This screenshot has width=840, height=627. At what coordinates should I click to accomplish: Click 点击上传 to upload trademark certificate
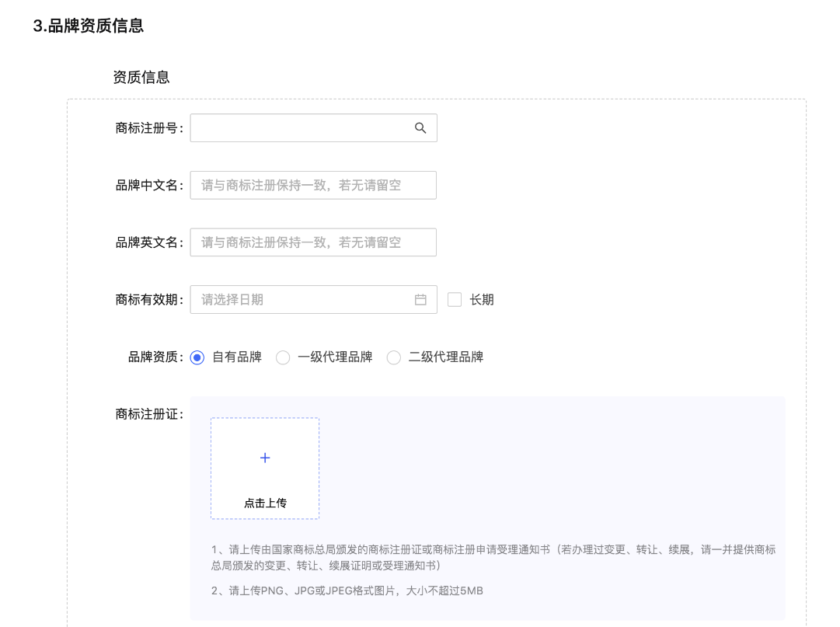point(264,503)
